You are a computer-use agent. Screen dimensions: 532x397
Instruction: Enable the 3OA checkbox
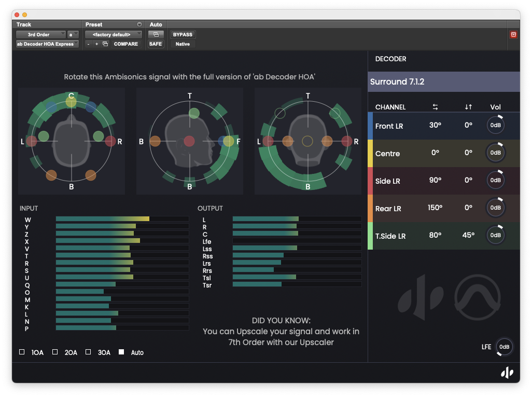[x=88, y=352]
